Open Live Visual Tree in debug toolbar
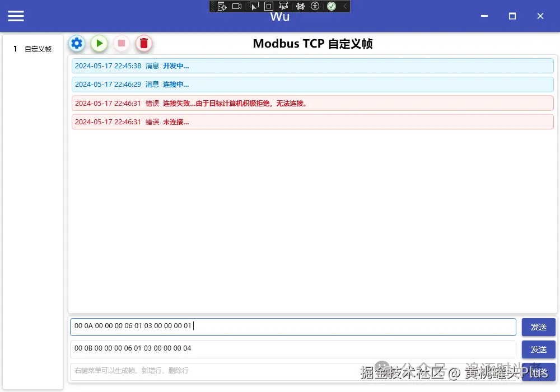 pos(222,6)
